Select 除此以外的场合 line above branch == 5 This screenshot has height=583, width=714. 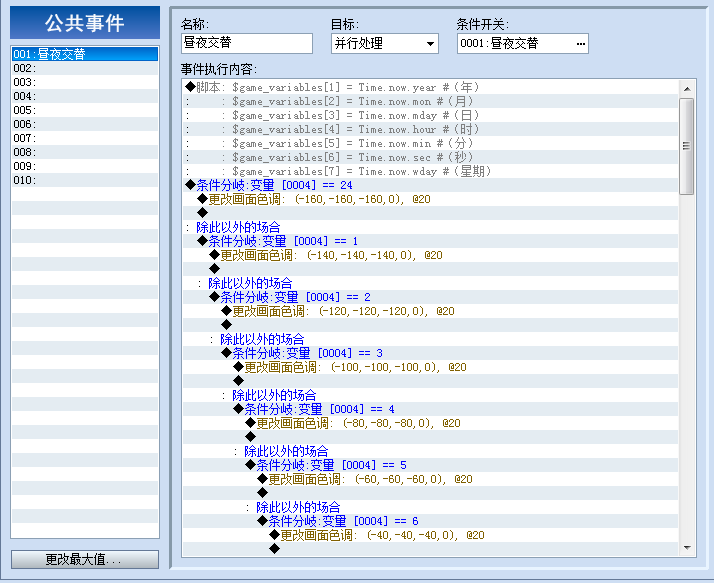(x=430, y=451)
